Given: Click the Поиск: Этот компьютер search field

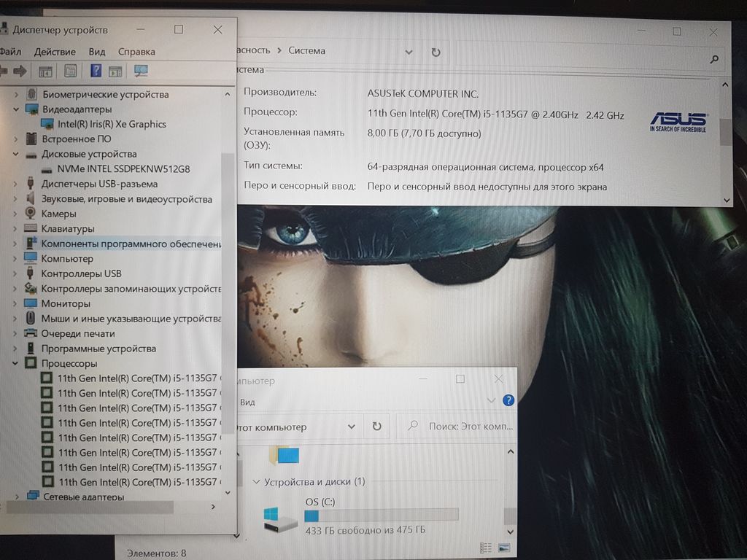Looking at the screenshot, I should point(467,426).
